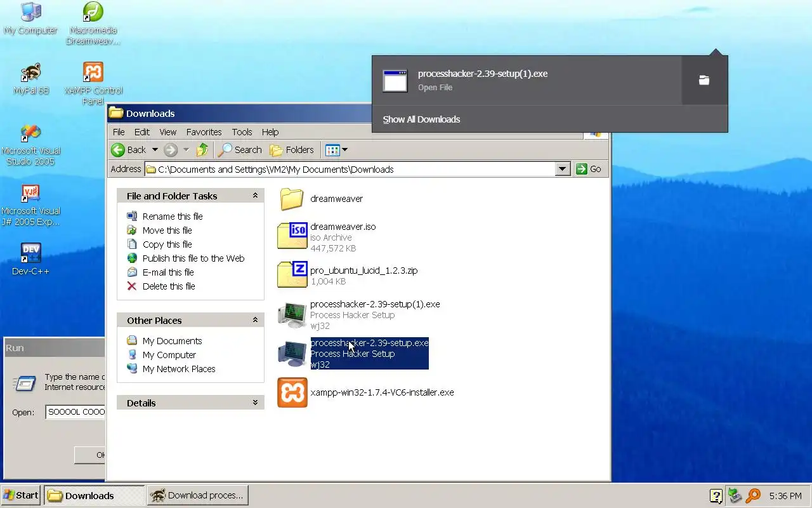Open the Edit menu
Screen dimensions: 812x508
pos(142,132)
